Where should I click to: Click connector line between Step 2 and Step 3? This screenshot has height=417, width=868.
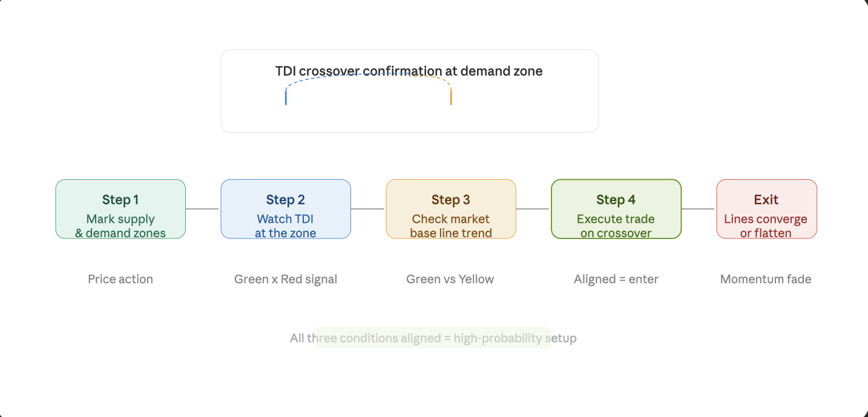tap(367, 209)
